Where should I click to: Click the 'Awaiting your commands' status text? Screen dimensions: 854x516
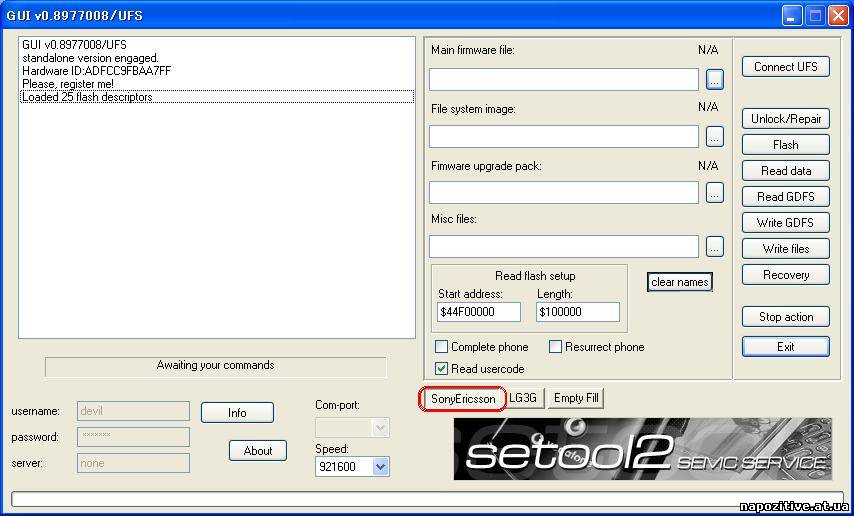215,365
